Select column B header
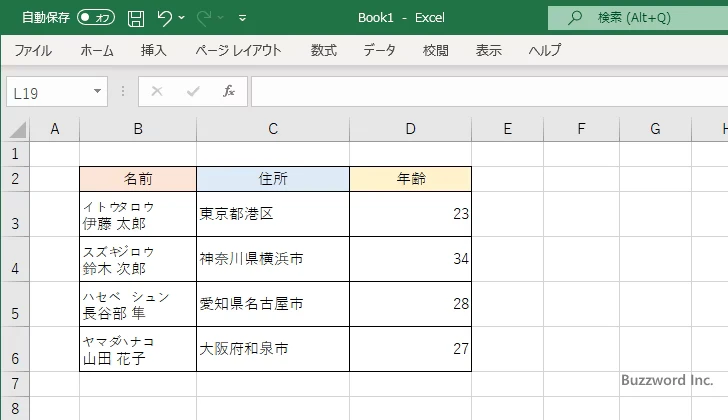The width and height of the screenshot is (728, 420). click(138, 129)
